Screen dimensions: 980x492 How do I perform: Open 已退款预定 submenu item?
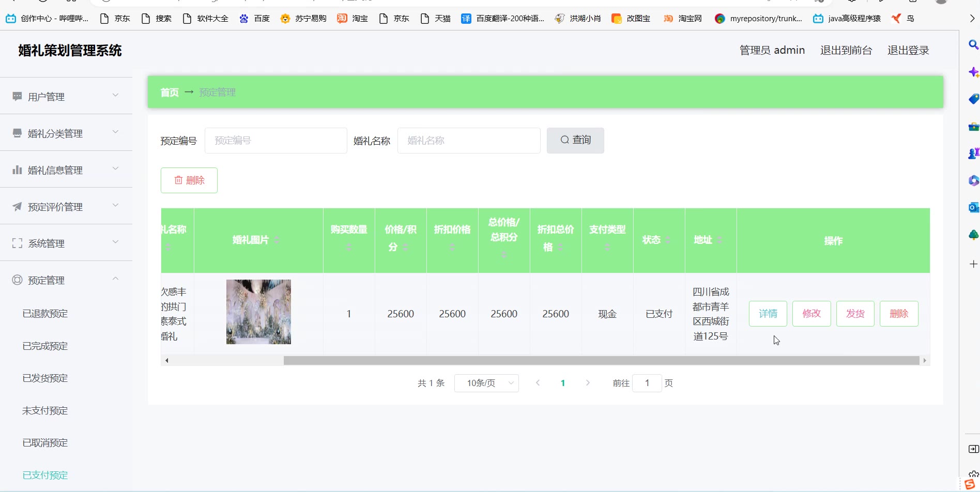pos(45,314)
